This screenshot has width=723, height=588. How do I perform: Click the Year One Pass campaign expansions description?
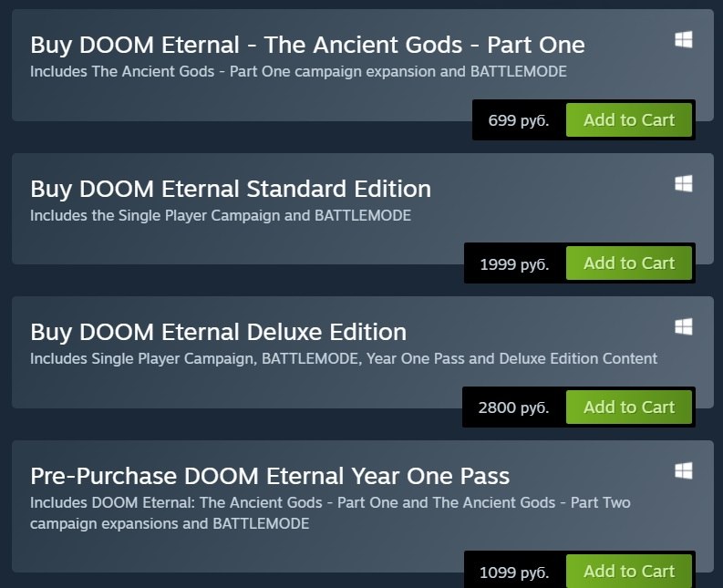pyautogui.click(x=330, y=513)
